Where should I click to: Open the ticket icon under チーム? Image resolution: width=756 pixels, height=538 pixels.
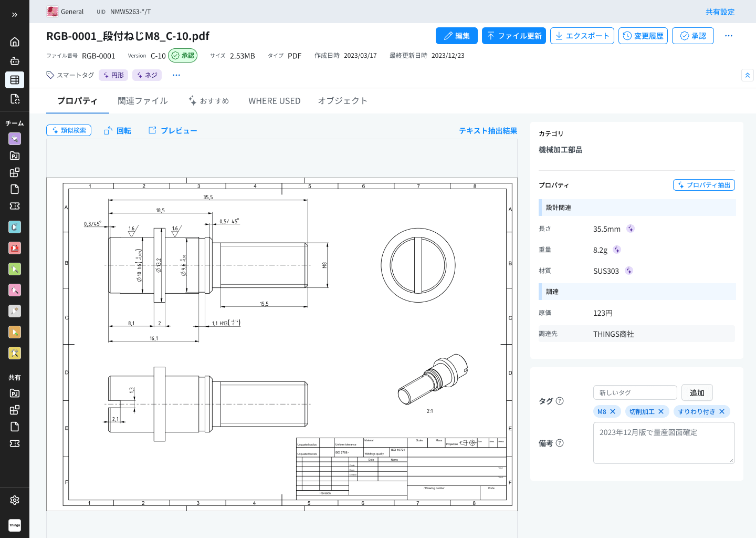[15, 206]
